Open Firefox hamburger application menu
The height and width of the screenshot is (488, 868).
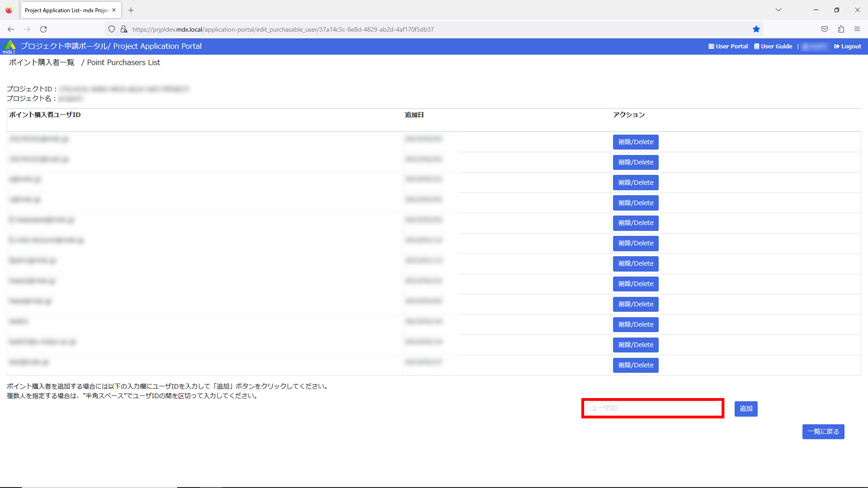click(x=857, y=29)
